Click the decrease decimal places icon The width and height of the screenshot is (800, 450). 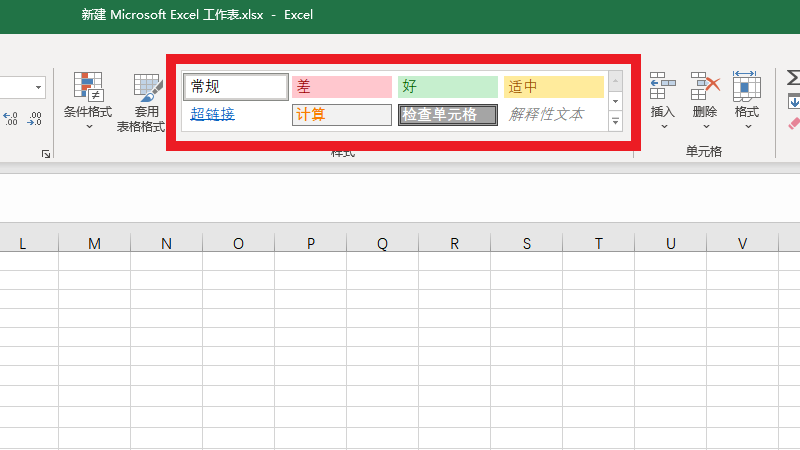pyautogui.click(x=35, y=118)
